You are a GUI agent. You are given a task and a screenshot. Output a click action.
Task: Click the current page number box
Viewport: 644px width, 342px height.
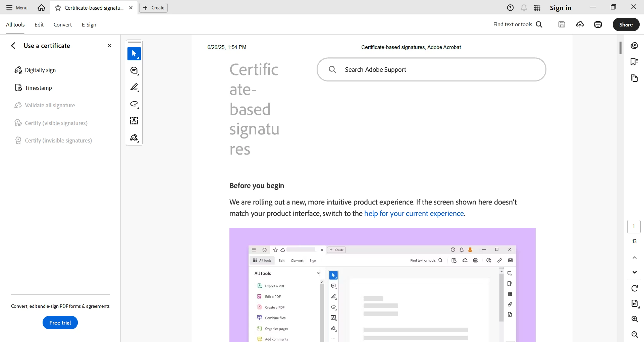pos(634,227)
